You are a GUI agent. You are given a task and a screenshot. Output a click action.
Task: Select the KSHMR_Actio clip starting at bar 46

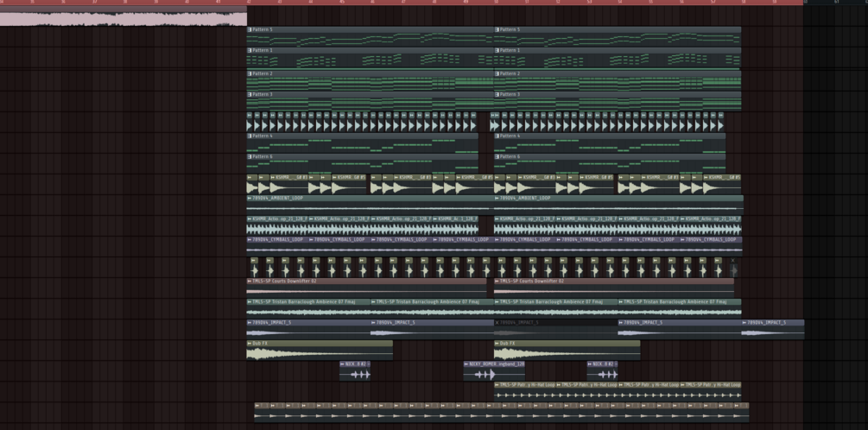402,225
